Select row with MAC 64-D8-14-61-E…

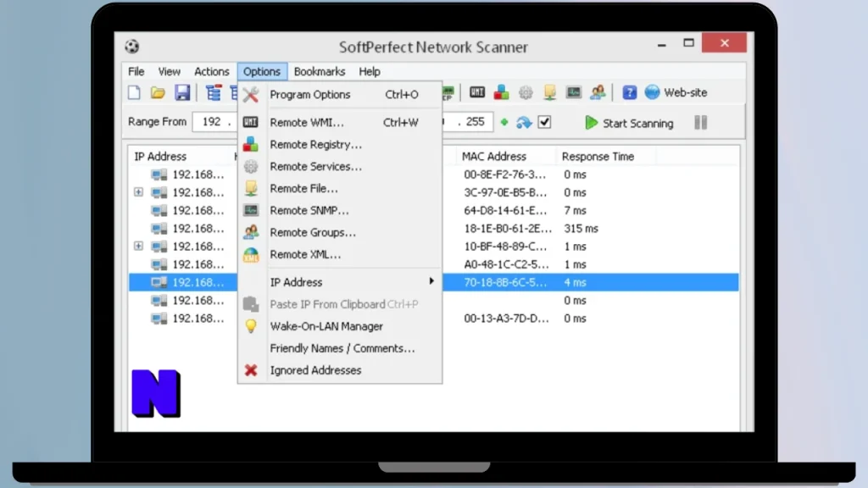pos(433,210)
